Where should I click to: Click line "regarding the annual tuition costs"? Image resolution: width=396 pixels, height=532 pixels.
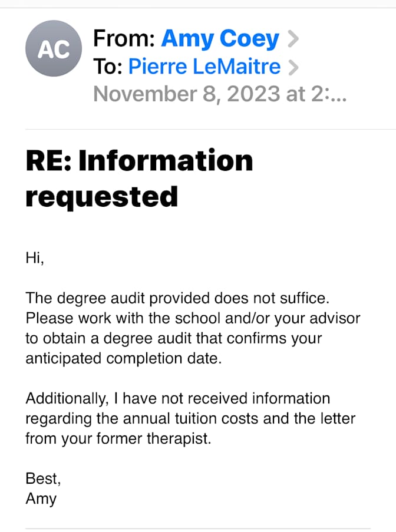190,418
